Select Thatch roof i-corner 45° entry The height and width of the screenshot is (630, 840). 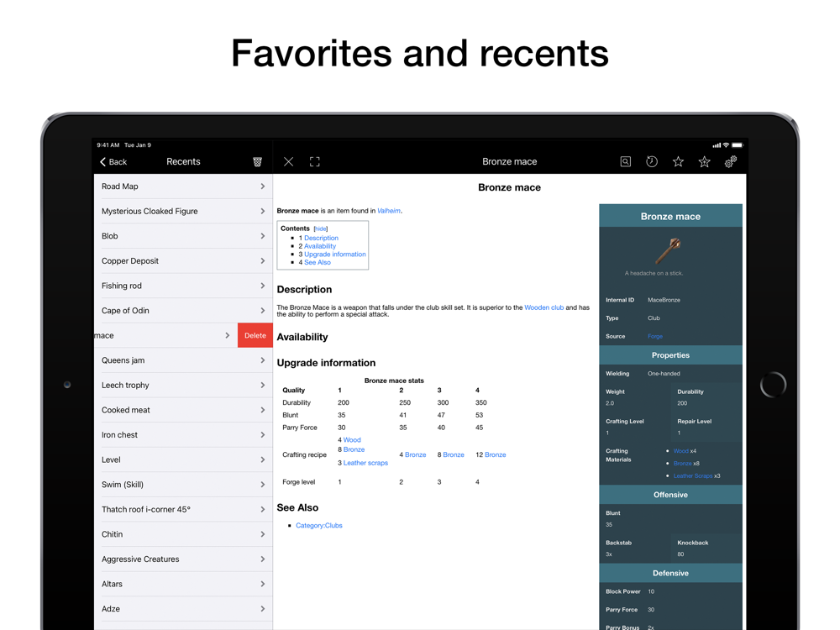pyautogui.click(x=183, y=510)
